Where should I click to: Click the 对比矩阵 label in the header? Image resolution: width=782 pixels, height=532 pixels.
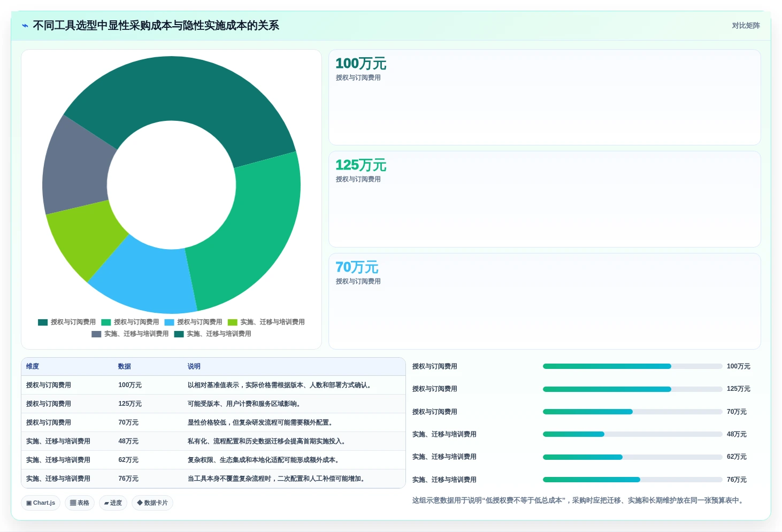pos(746,26)
